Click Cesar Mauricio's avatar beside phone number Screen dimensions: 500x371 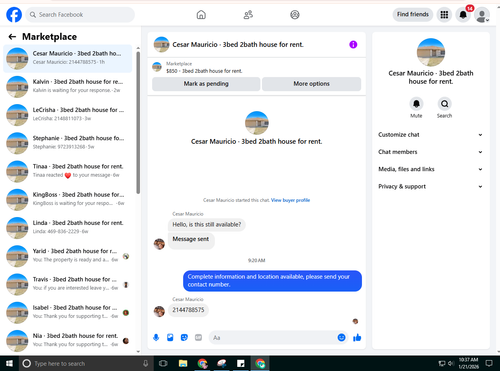pos(159,311)
